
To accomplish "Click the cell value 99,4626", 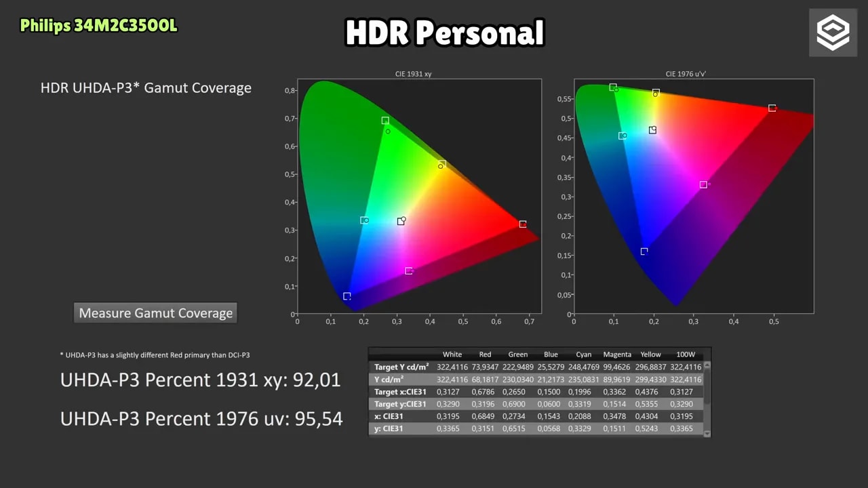I will (617, 367).
